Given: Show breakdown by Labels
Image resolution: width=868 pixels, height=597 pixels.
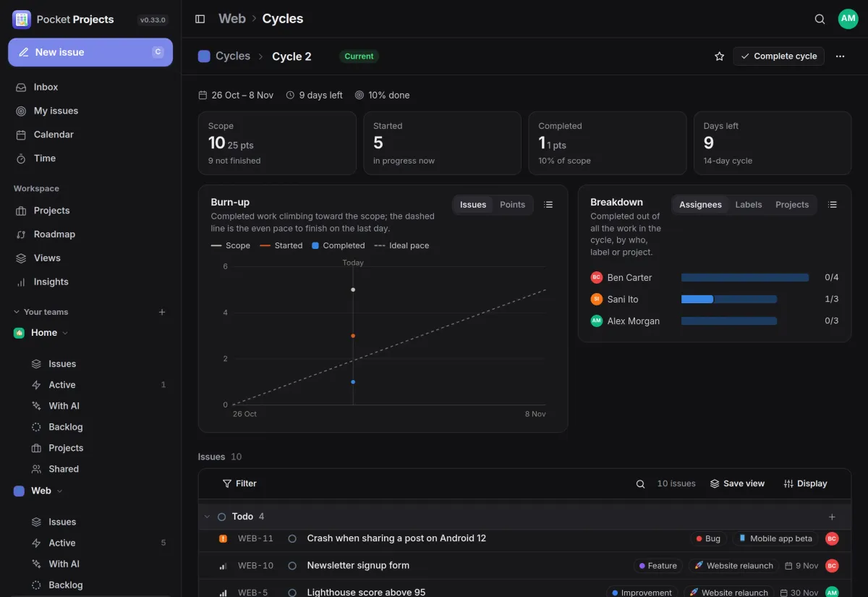Looking at the screenshot, I should coord(749,205).
